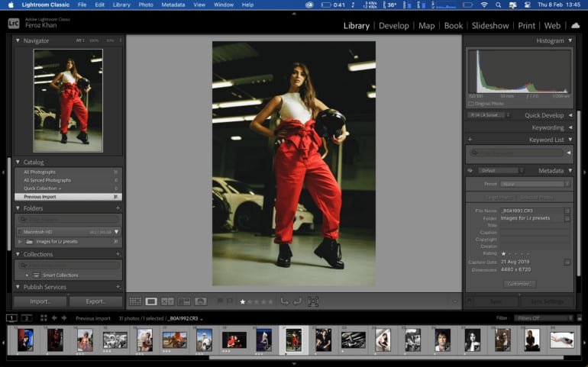588x367 pixels.
Task: Toggle the Metadata panel eye switch
Action: pos(470,170)
